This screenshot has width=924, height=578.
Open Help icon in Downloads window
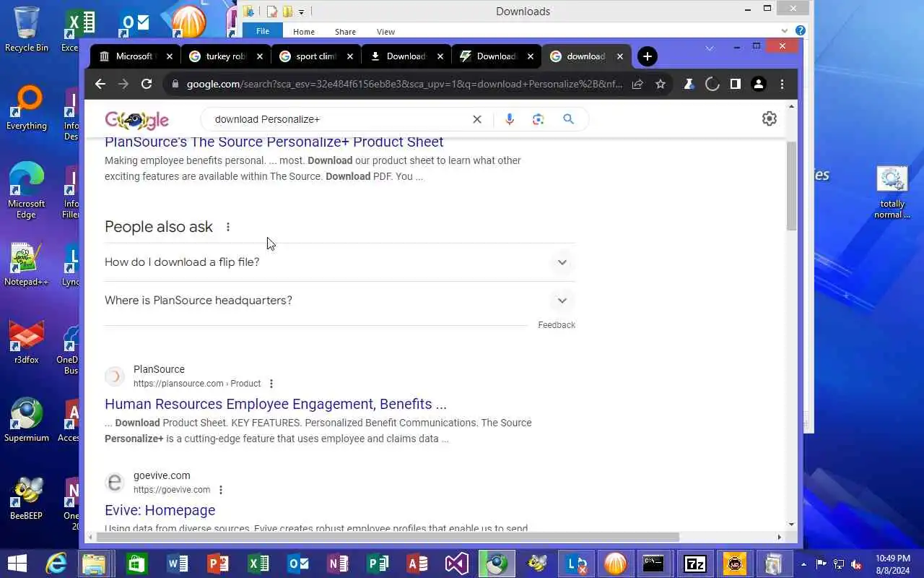point(800,30)
